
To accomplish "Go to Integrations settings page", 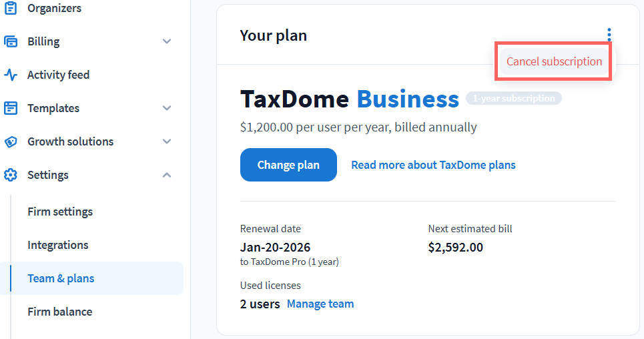I will pos(58,245).
